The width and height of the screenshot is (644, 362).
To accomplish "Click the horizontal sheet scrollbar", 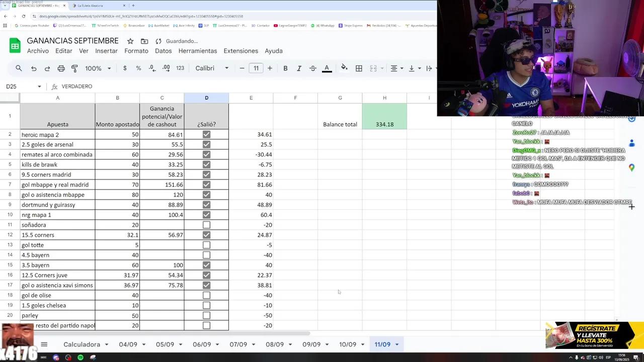I will coord(166,333).
